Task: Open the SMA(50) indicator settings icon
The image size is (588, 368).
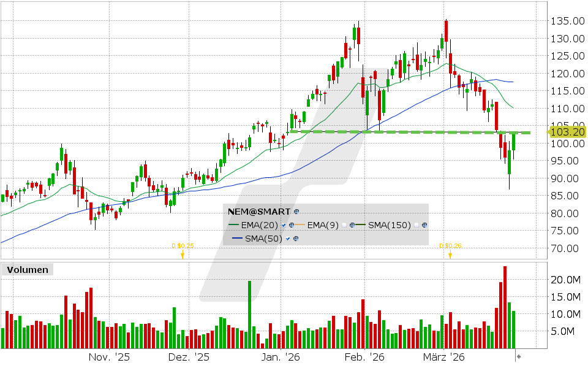Action: click(296, 239)
